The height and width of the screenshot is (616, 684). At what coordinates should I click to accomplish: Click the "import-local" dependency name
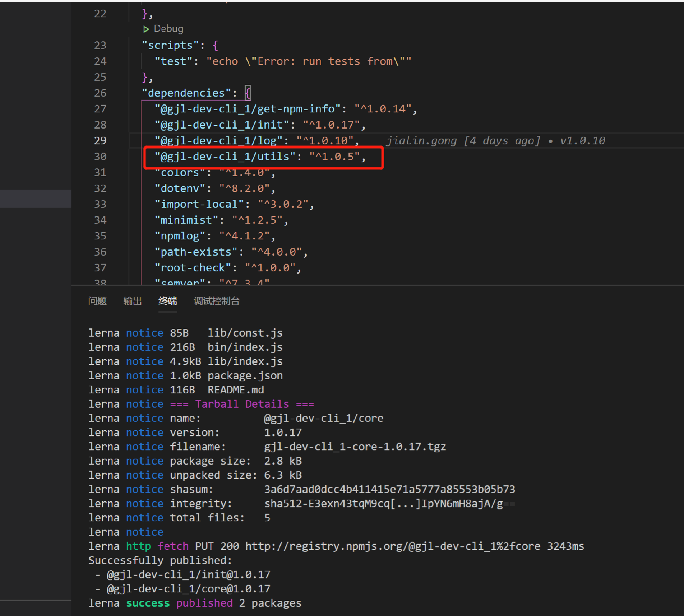199,204
